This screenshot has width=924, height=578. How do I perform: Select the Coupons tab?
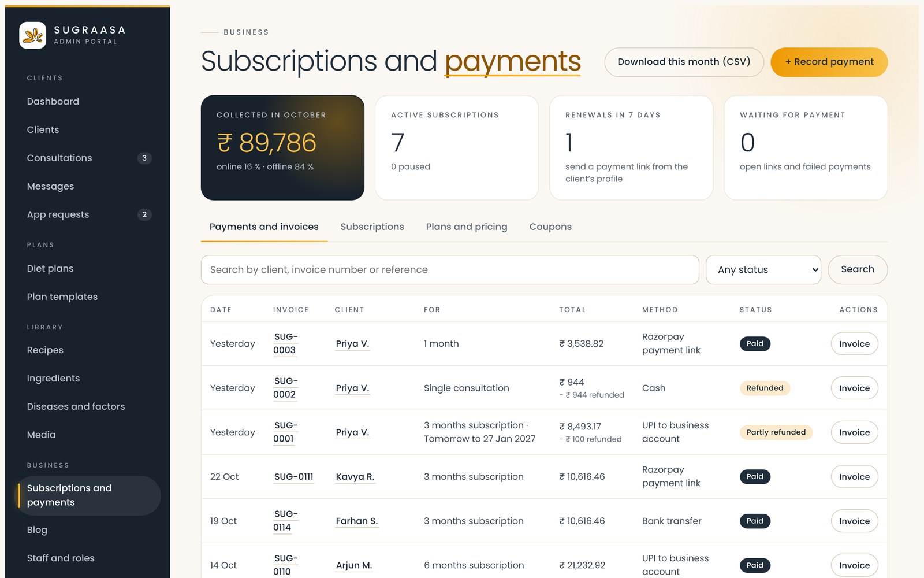coord(550,227)
